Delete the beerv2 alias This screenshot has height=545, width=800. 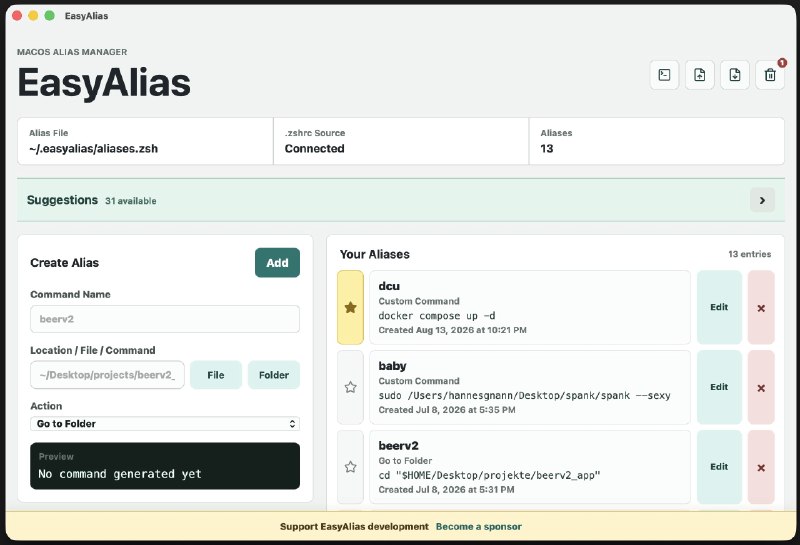click(761, 467)
